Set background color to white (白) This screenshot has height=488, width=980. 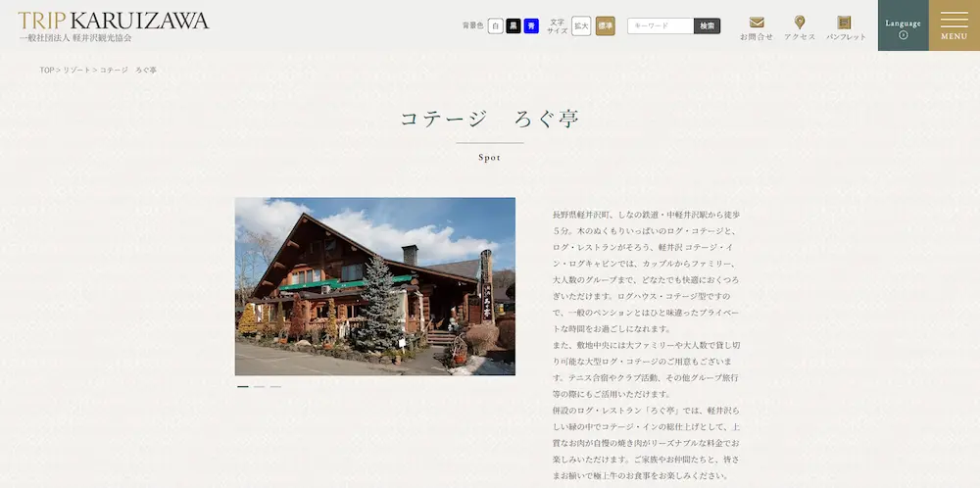(x=496, y=26)
